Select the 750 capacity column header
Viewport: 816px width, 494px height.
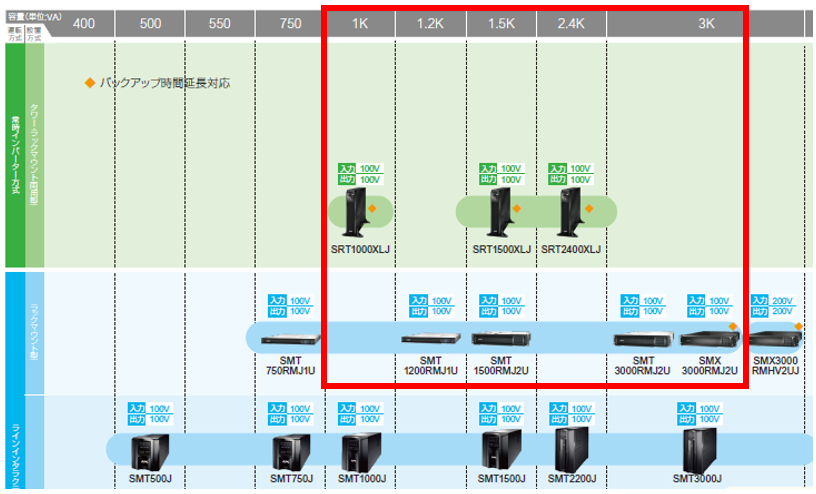tap(290, 23)
